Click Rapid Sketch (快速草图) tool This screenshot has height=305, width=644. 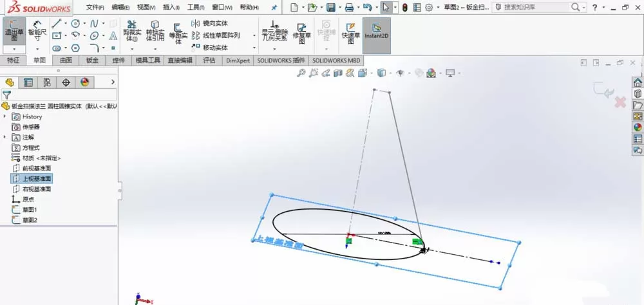coord(350,33)
